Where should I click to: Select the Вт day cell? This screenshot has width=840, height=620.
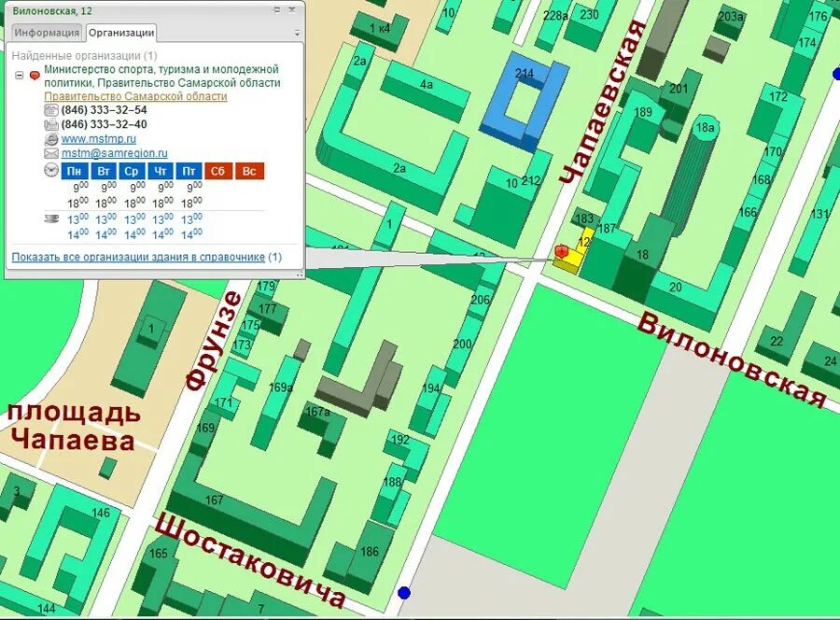coord(104,171)
